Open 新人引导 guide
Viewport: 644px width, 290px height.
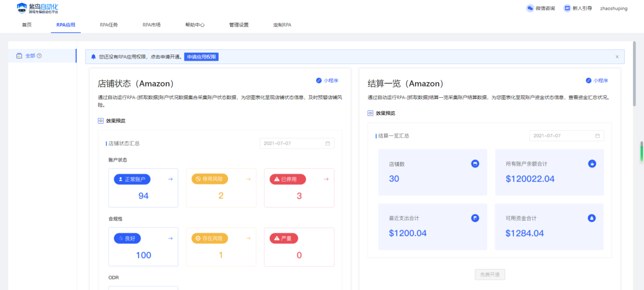click(x=578, y=8)
